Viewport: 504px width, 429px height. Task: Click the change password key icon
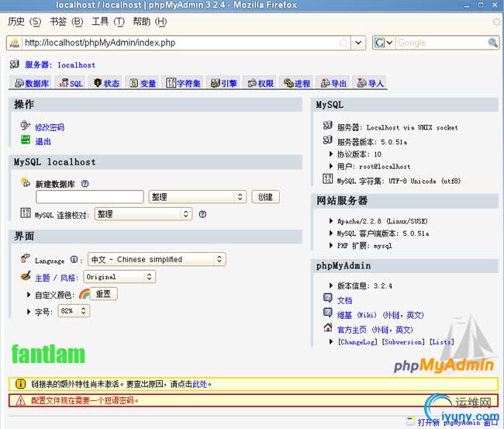pos(25,125)
